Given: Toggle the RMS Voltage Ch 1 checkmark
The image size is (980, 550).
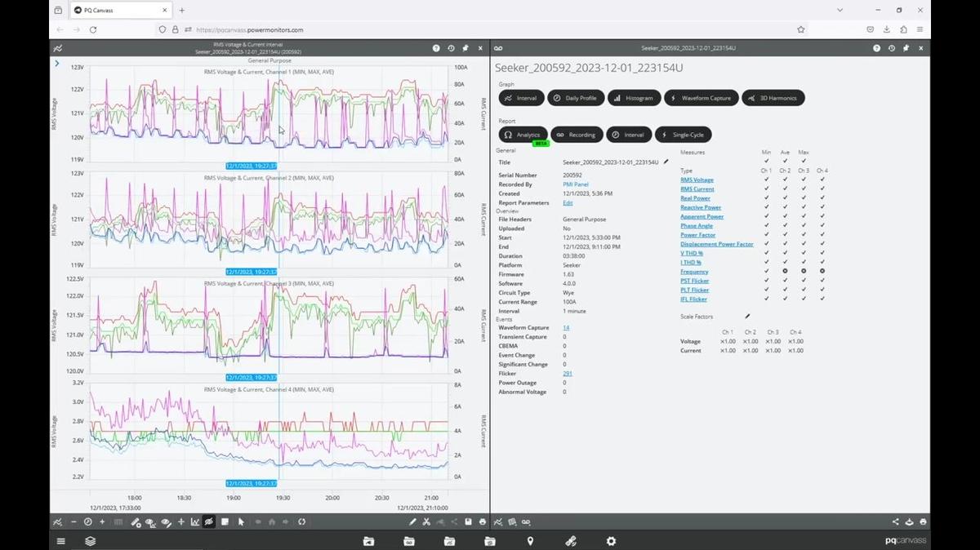Looking at the screenshot, I should tap(766, 180).
